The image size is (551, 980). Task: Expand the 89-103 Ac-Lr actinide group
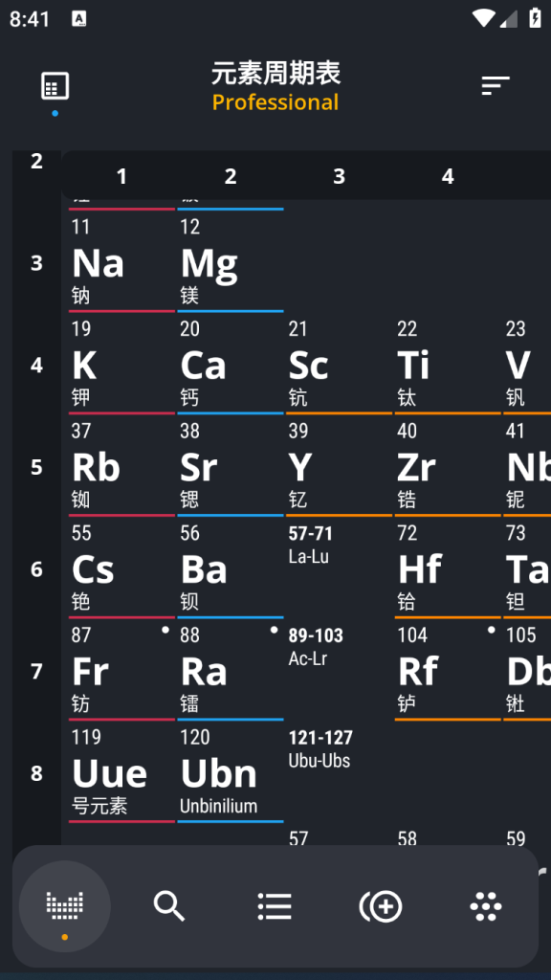[340, 671]
